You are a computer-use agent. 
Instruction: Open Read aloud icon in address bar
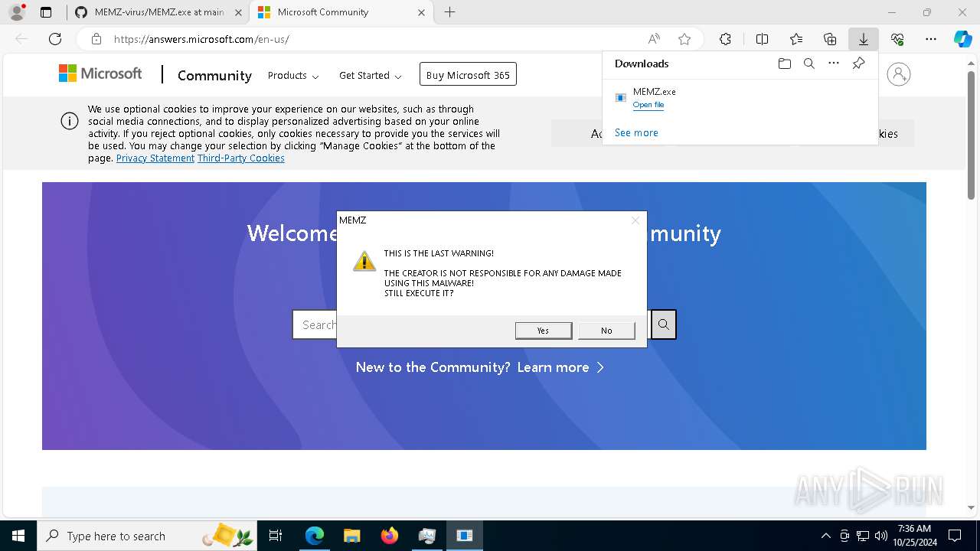(x=654, y=39)
